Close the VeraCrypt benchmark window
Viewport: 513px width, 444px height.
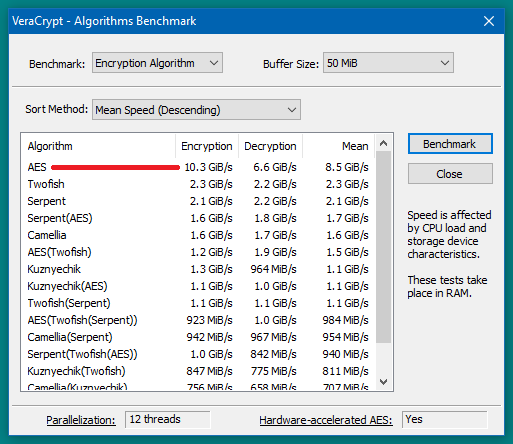coord(489,21)
